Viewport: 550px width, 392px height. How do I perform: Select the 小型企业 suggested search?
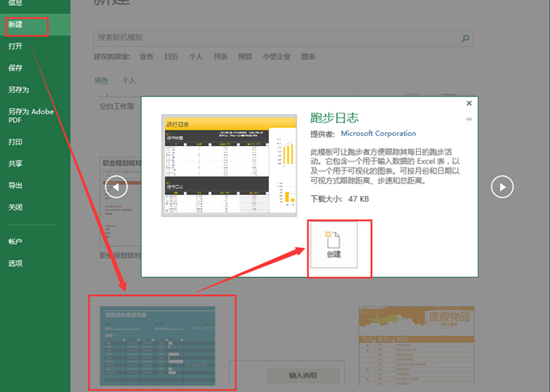point(277,57)
